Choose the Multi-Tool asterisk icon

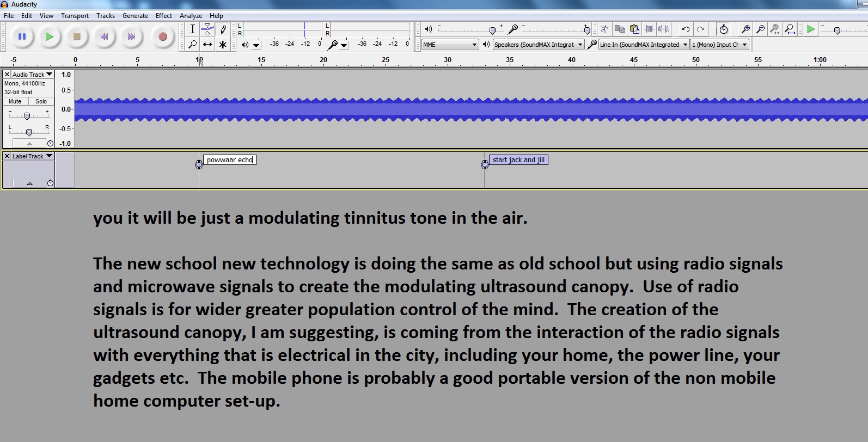pyautogui.click(x=223, y=45)
